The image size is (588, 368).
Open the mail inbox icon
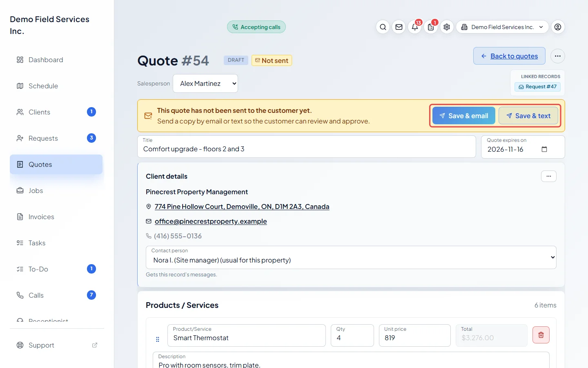399,27
